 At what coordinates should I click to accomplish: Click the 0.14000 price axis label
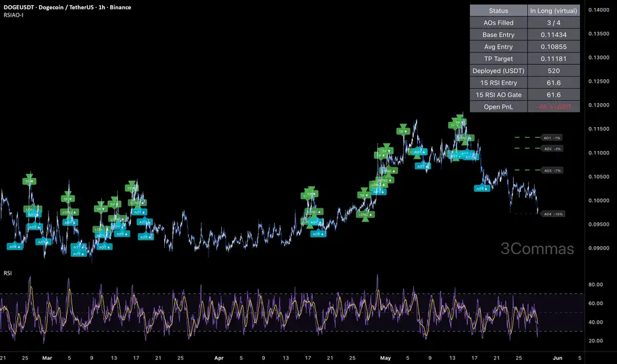click(x=598, y=10)
